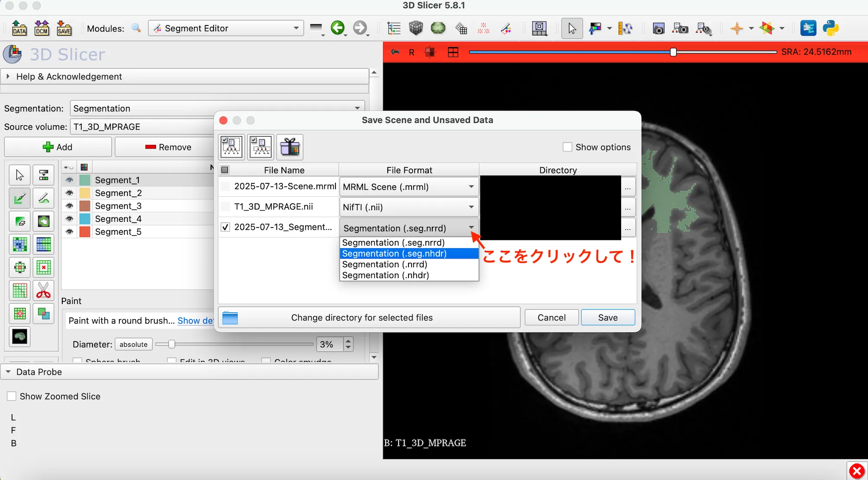868x480 pixels.
Task: Toggle visibility of Segment_3
Action: pos(69,206)
